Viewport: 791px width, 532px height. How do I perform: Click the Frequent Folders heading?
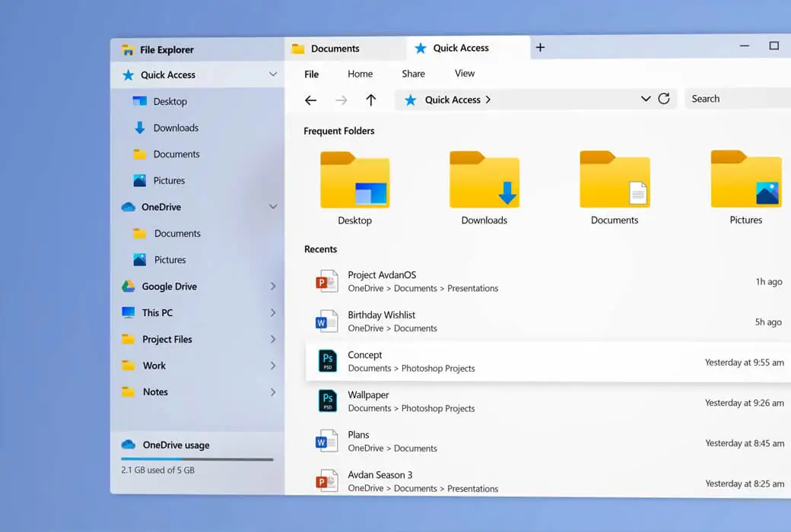339,131
